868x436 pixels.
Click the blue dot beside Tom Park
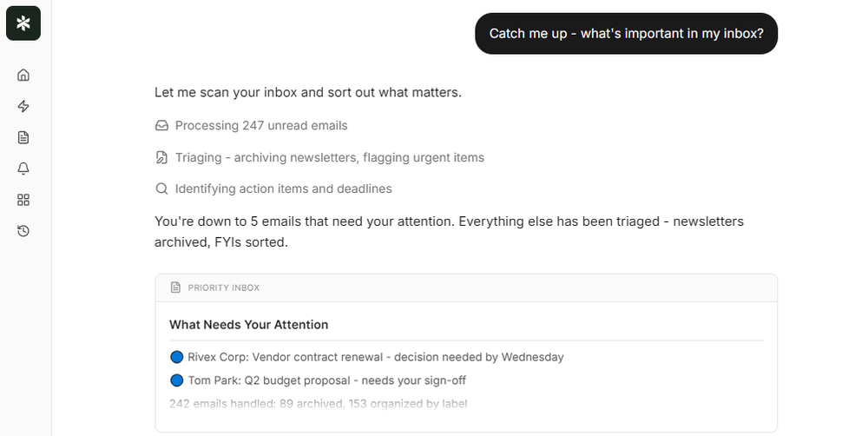[177, 380]
